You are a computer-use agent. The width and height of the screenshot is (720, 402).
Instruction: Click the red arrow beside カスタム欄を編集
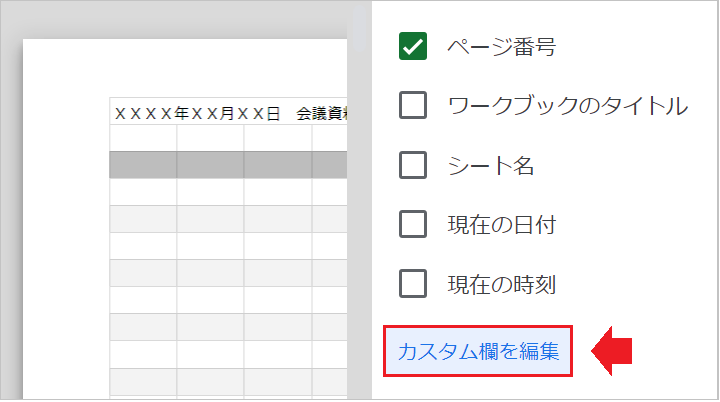613,351
